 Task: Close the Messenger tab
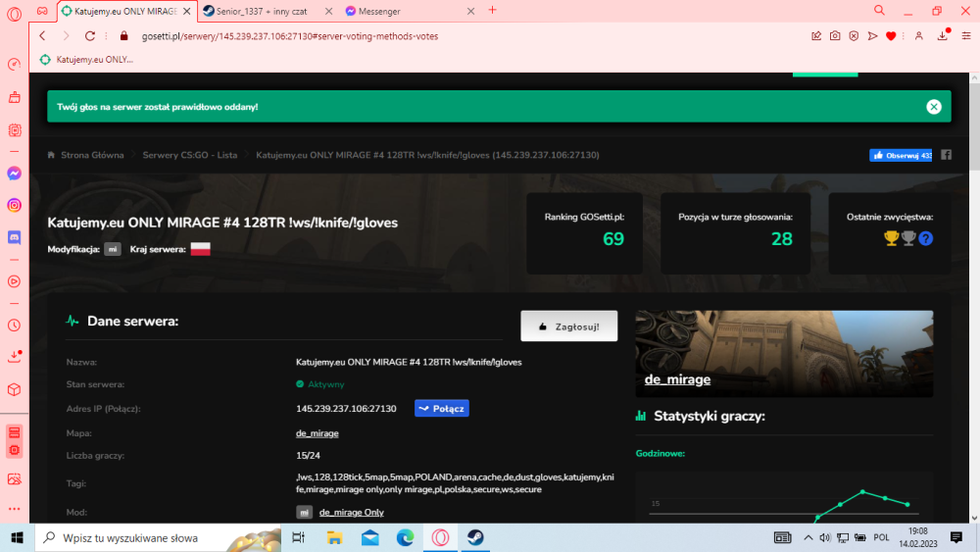tap(470, 11)
